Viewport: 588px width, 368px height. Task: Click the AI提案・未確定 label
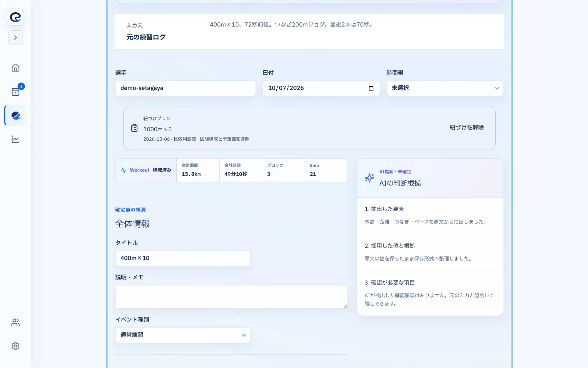395,172
